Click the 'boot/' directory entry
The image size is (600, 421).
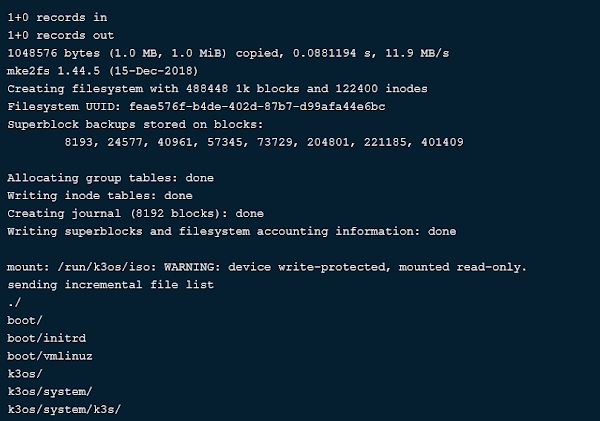(25, 320)
